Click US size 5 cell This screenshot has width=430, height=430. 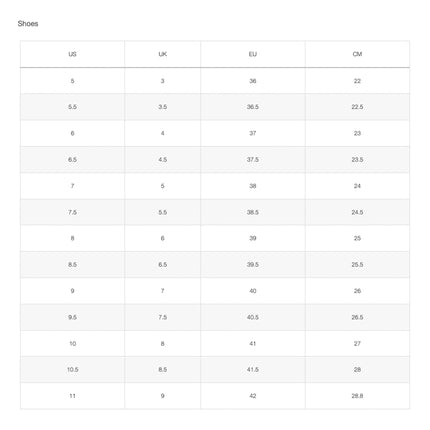point(72,81)
